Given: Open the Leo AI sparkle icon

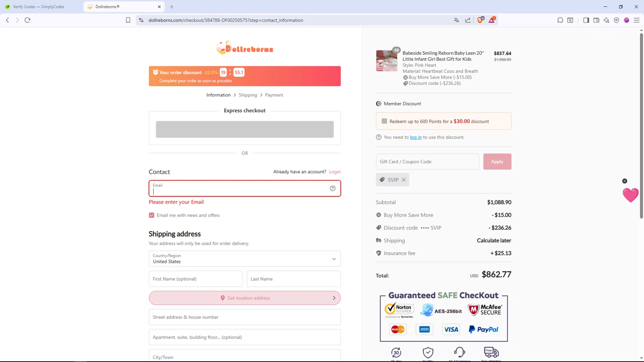Looking at the screenshot, I should [606, 20].
